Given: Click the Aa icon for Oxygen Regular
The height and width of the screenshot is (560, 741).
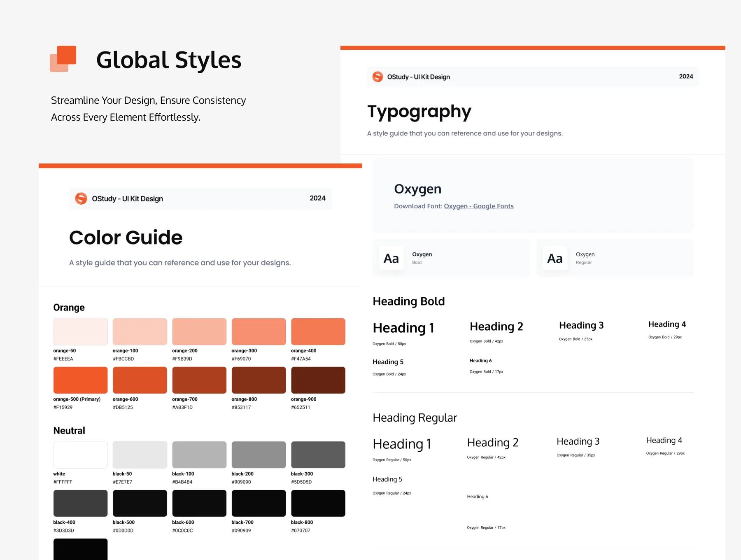Looking at the screenshot, I should (x=555, y=258).
